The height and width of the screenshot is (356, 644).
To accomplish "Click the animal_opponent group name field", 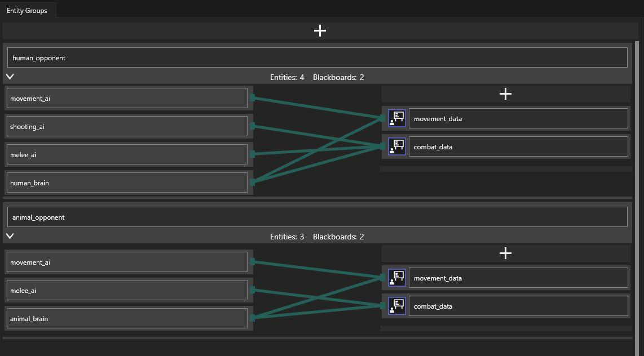I will pos(317,217).
